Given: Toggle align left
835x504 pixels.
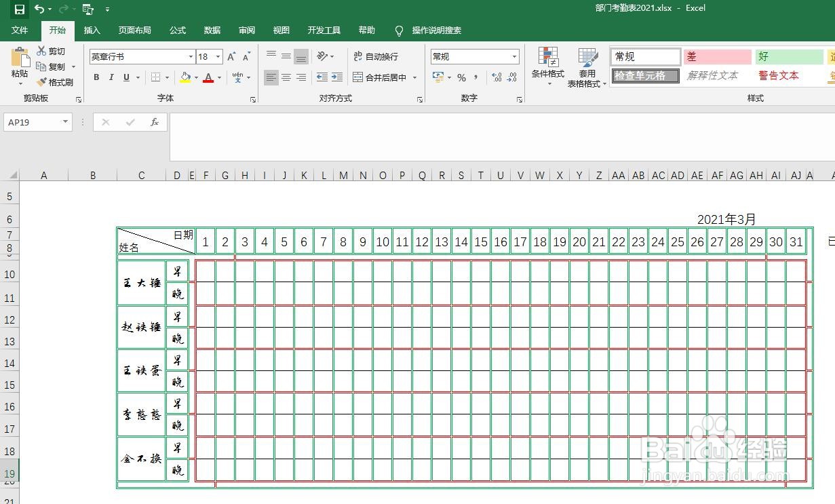Looking at the screenshot, I should [x=271, y=77].
